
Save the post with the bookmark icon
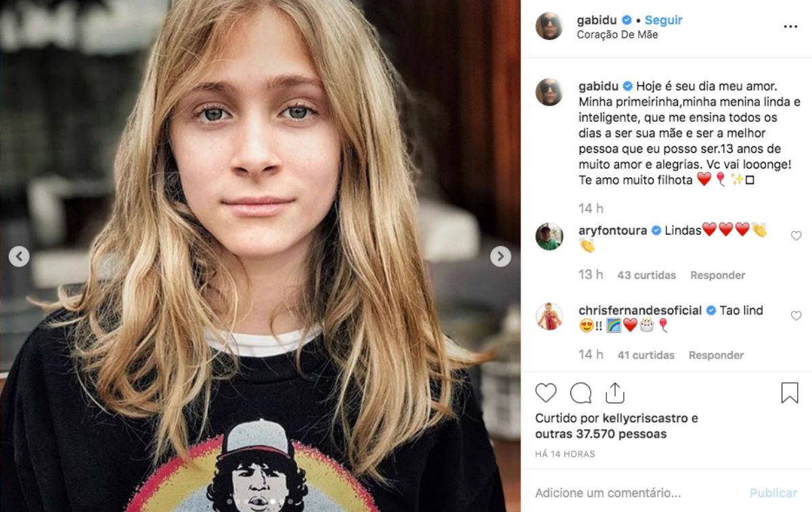[x=790, y=393]
